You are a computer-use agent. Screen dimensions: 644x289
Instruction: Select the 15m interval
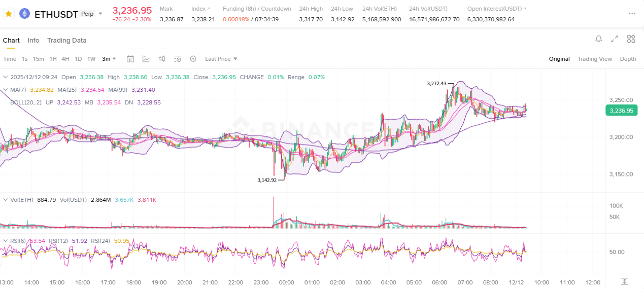pos(39,59)
